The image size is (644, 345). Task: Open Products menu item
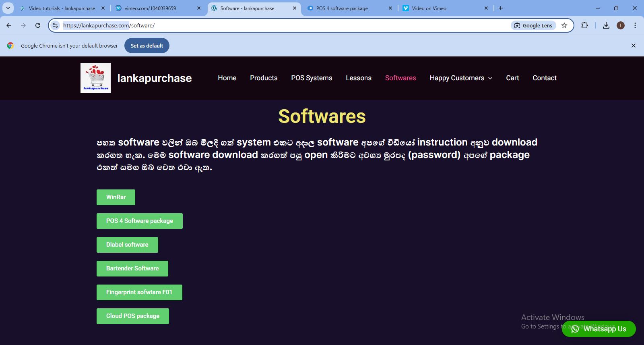click(x=264, y=78)
